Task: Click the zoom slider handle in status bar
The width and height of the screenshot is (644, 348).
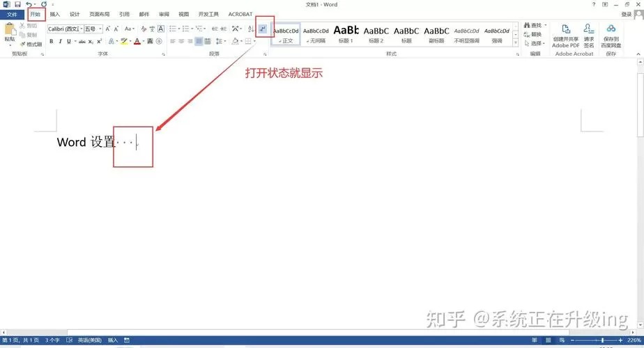Action: pos(602,340)
